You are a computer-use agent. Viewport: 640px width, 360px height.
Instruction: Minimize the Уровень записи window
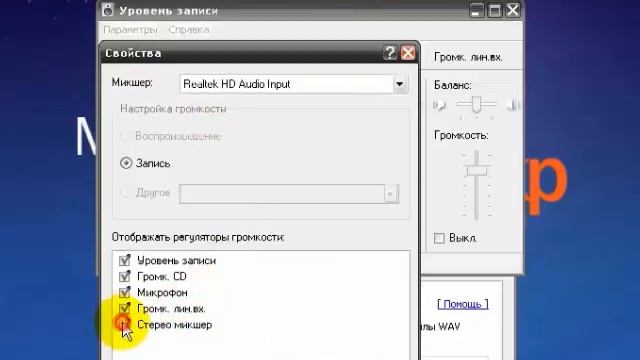(x=476, y=10)
